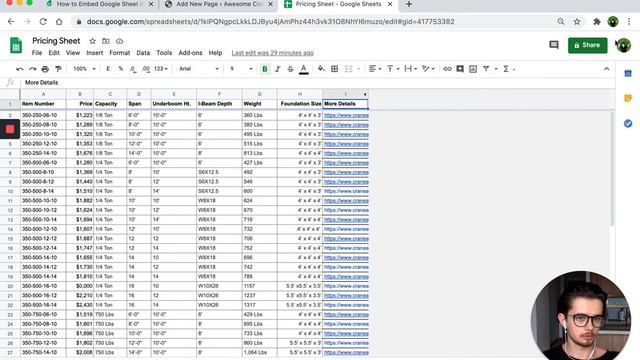Decrease decimal places icon
Screen dimensions: 640x360
(x=133, y=69)
